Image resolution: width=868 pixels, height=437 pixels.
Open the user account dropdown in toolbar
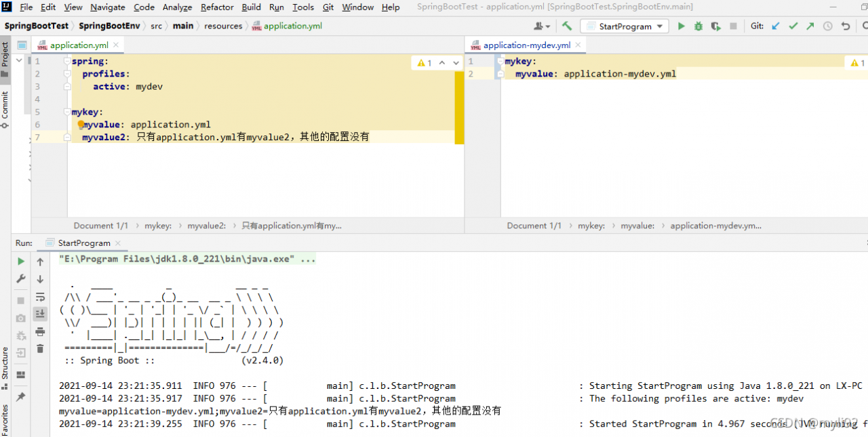542,26
